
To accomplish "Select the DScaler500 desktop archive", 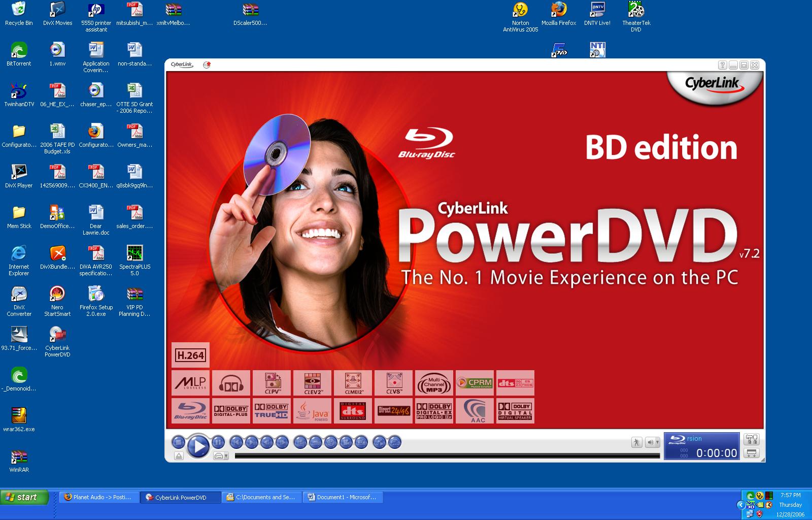I will 250,14.
